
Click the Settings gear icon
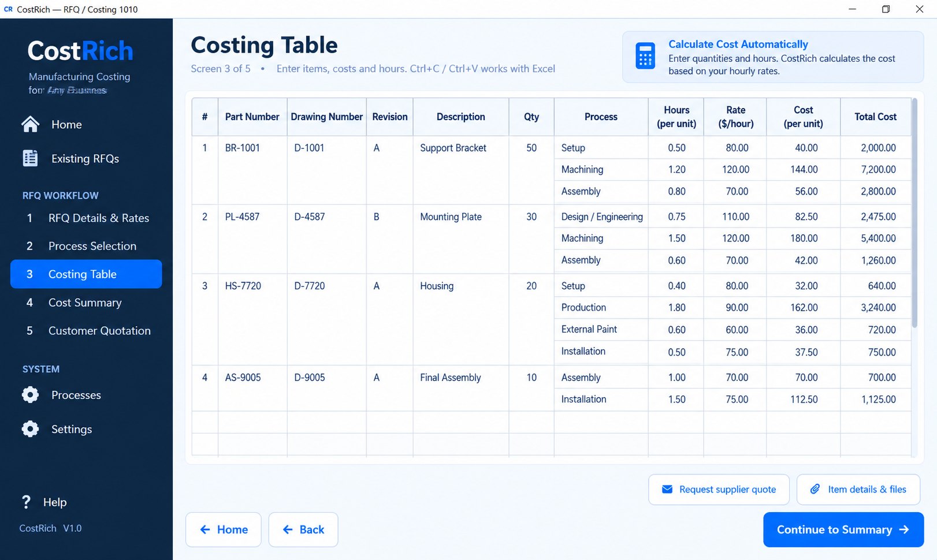click(30, 429)
